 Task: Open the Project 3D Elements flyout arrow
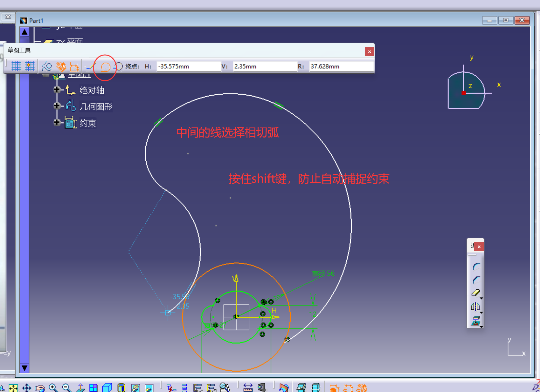[481, 327]
